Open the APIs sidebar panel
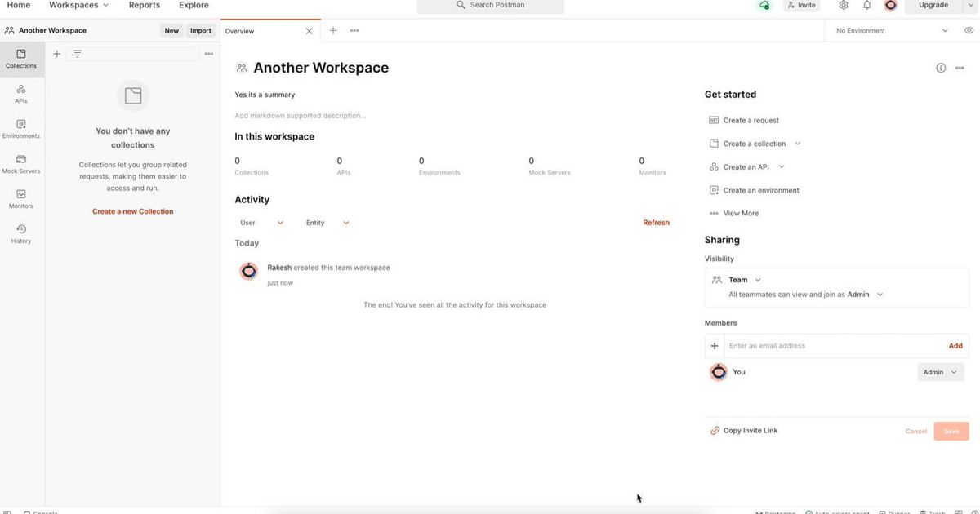This screenshot has height=514, width=980. click(21, 95)
